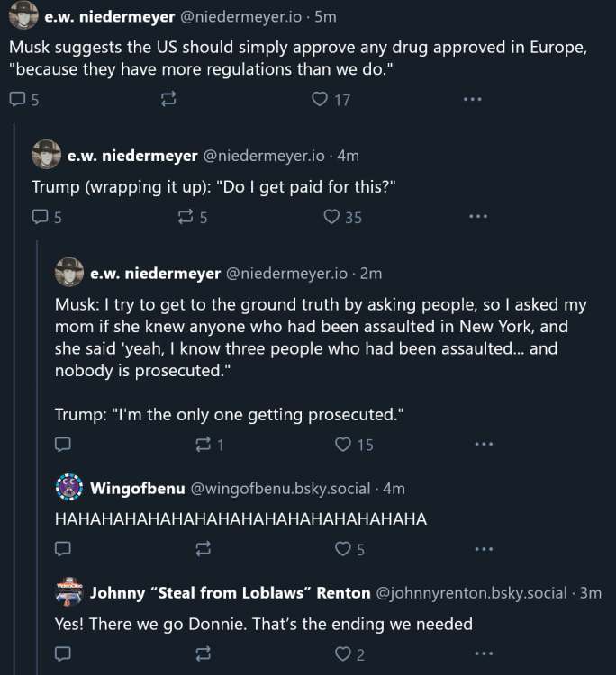Open more options on the "getting prosecuted" post
Screen dimensions: 616x675
tap(484, 445)
